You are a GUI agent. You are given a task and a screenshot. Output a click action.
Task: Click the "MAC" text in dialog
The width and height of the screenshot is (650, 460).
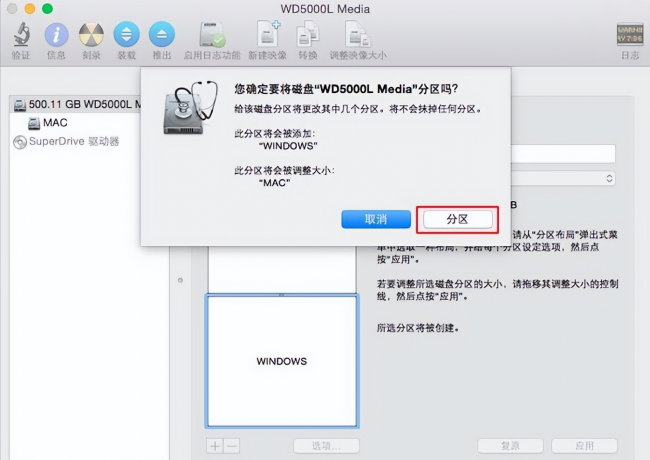(x=274, y=183)
